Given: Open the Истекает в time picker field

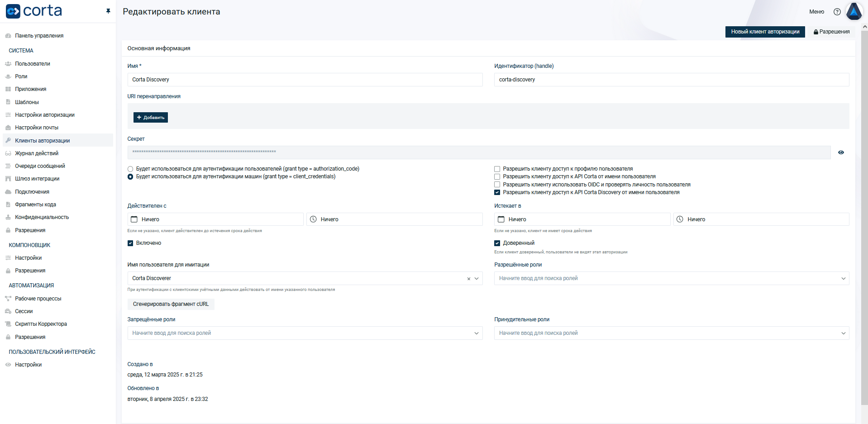Looking at the screenshot, I should click(x=761, y=219).
